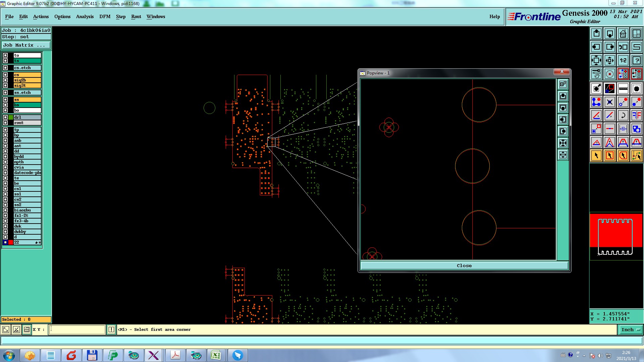Open the Job Matrix expander button
The width and height of the screenshot is (644, 362).
[x=26, y=45]
